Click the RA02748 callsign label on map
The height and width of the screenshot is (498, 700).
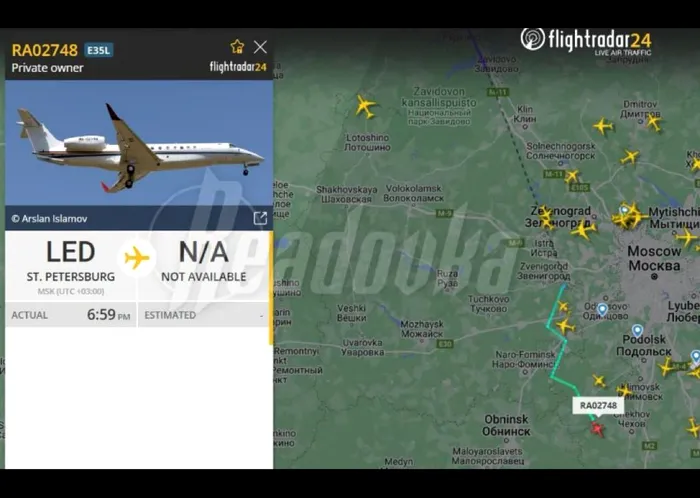coord(598,405)
